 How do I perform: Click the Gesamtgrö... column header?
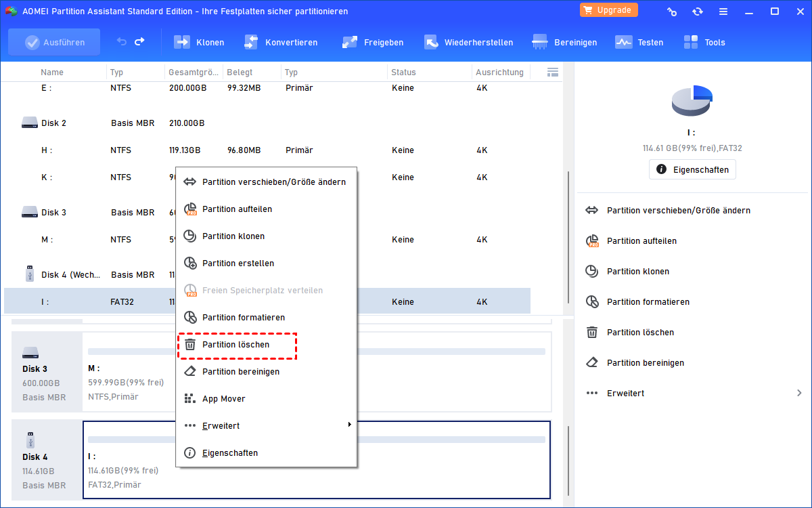click(192, 72)
